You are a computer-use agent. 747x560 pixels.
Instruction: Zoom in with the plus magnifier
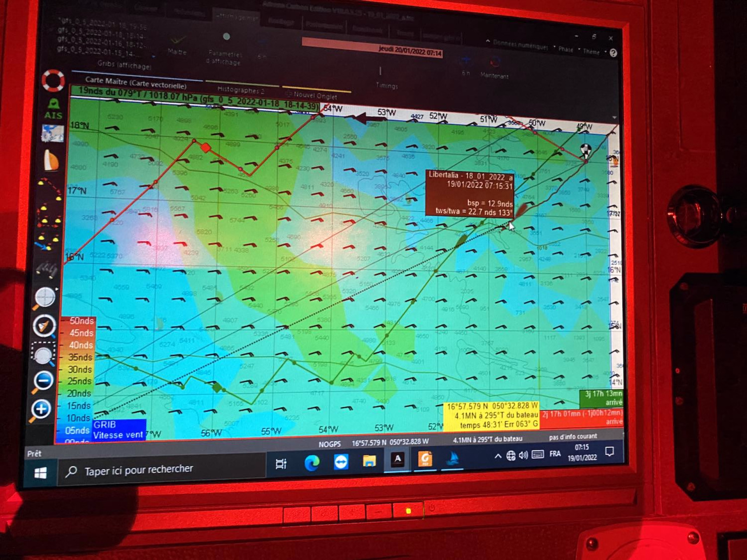click(x=40, y=410)
